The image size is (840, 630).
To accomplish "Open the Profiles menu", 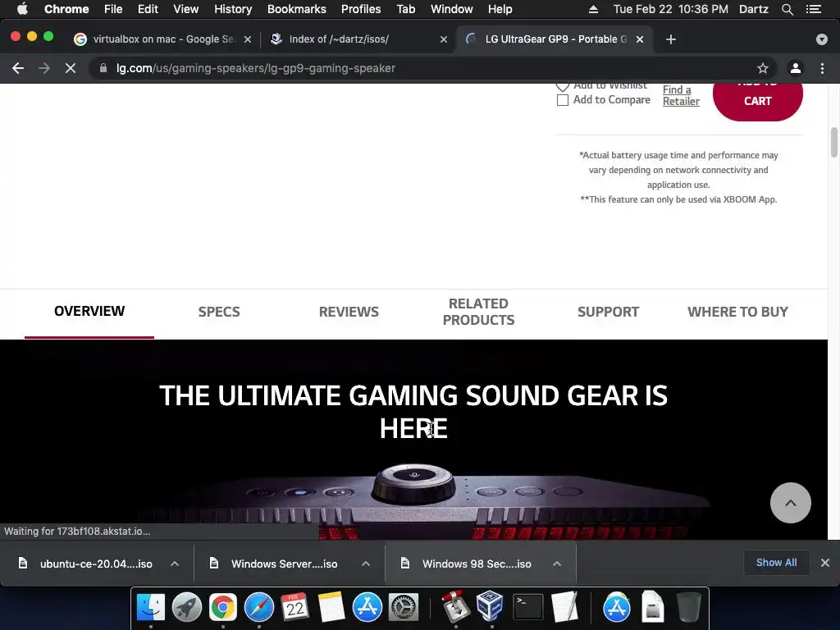I will pyautogui.click(x=361, y=9).
